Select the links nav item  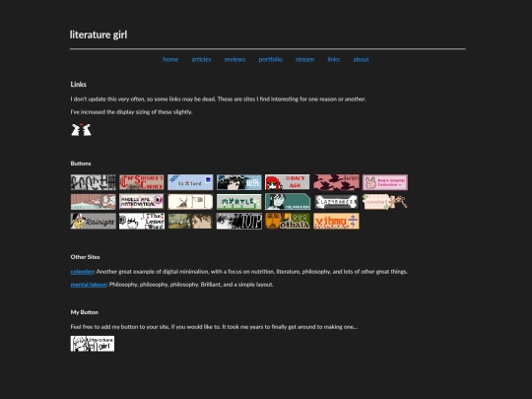(x=334, y=59)
